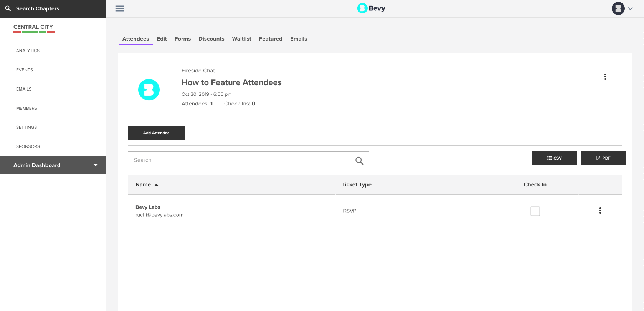Open Members in the sidebar
This screenshot has height=311, width=644.
pos(26,108)
